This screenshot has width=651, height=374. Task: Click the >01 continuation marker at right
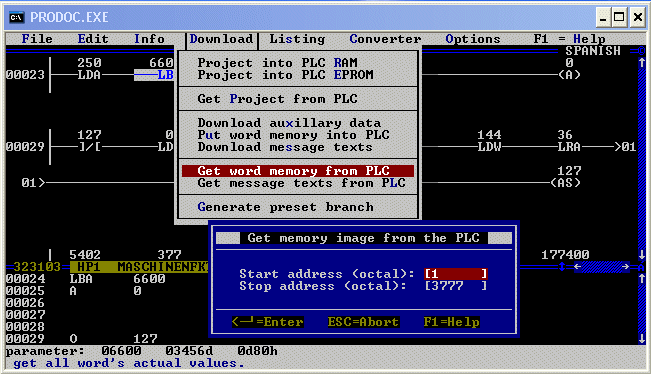pos(625,147)
